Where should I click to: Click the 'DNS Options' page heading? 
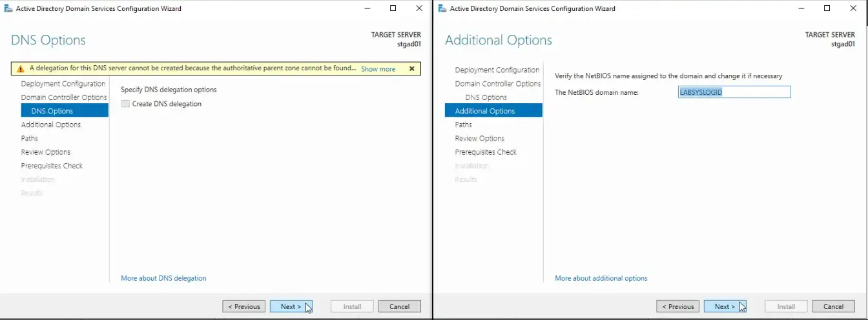(48, 40)
